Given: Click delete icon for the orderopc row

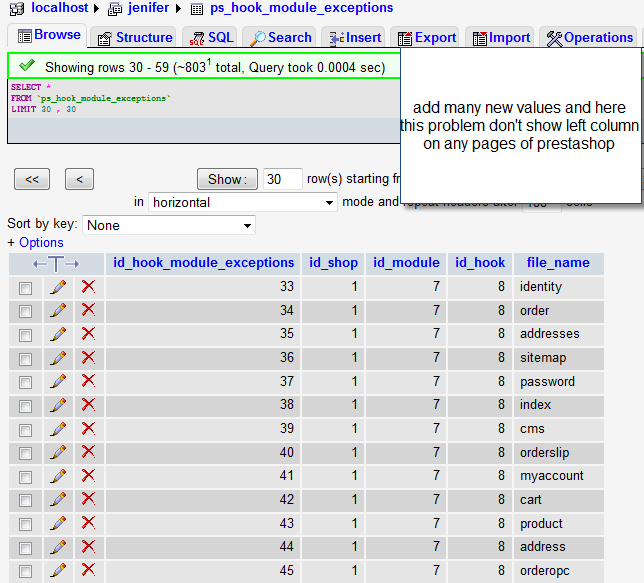Looking at the screenshot, I should click(88, 570).
